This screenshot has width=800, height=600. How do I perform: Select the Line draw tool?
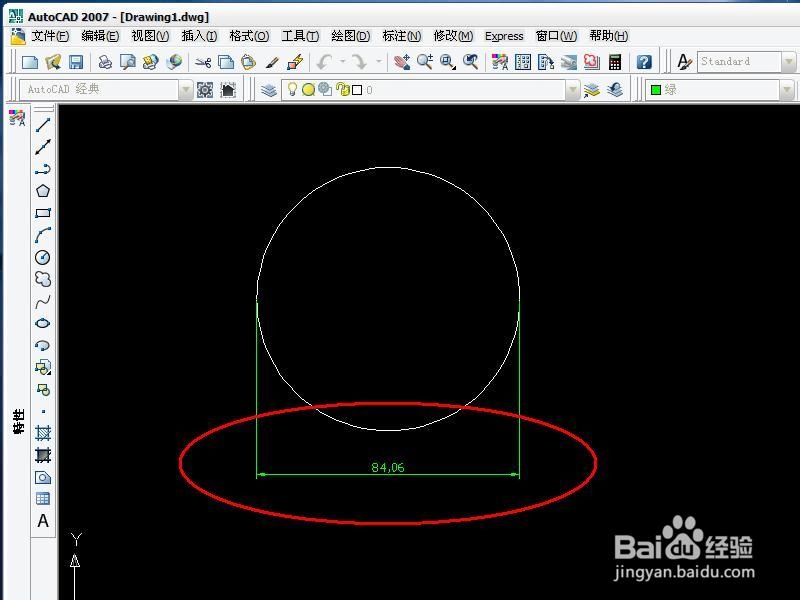pyautogui.click(x=43, y=124)
